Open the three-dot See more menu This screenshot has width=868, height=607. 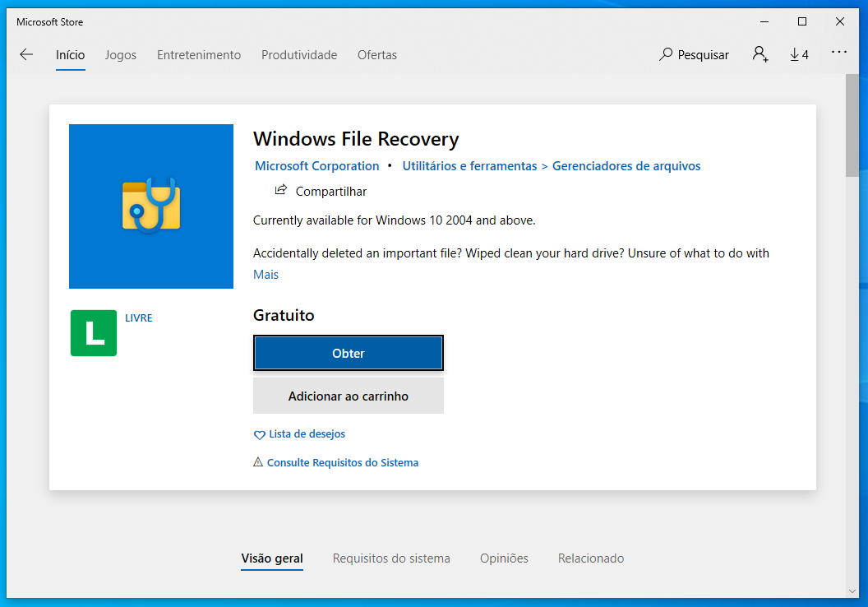click(838, 52)
